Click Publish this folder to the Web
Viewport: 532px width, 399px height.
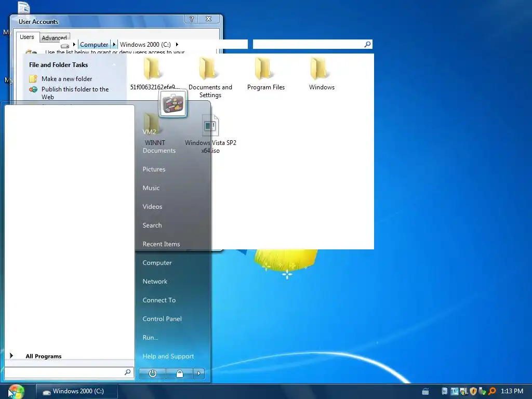point(75,93)
